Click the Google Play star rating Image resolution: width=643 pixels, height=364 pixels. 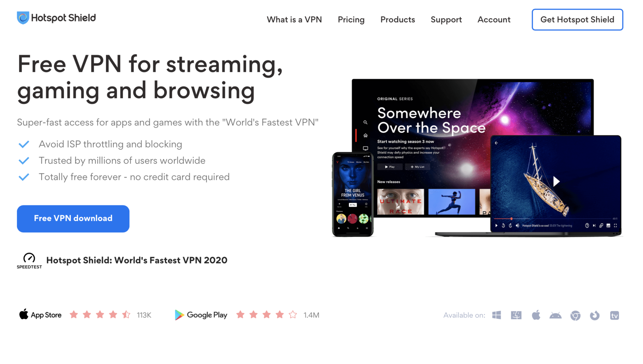click(x=266, y=315)
